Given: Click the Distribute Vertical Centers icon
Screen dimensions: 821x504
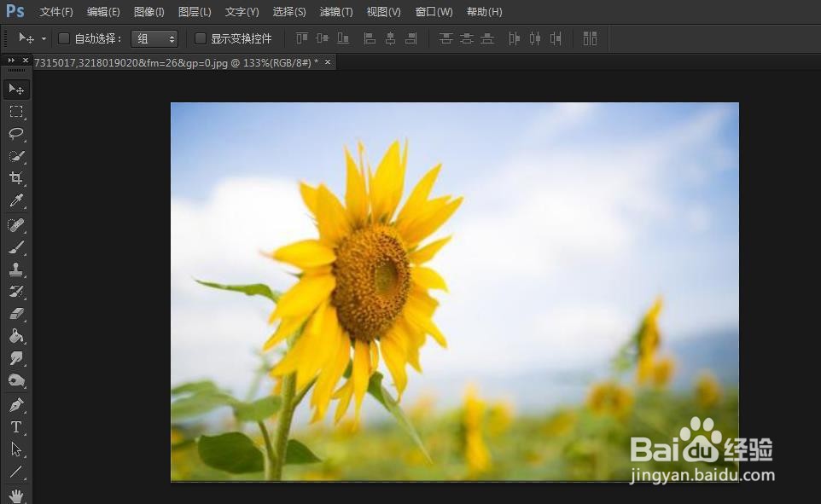Looking at the screenshot, I should click(x=467, y=38).
